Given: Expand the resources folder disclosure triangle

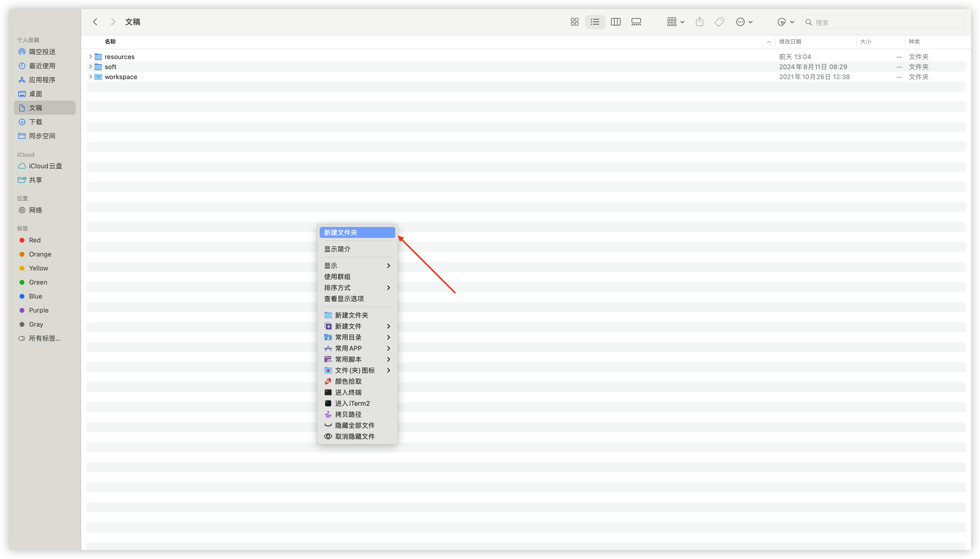Looking at the screenshot, I should pyautogui.click(x=90, y=56).
